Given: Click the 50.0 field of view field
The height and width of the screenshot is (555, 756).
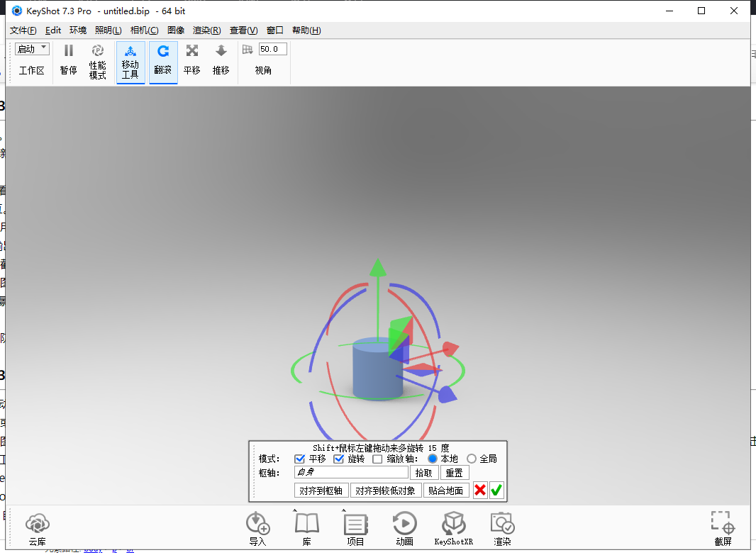Looking at the screenshot, I should (272, 49).
